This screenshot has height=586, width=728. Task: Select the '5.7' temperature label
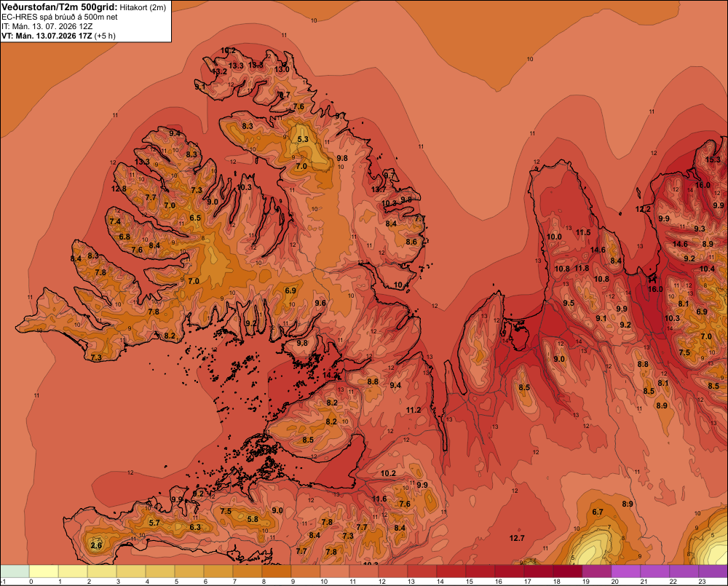coord(154,523)
